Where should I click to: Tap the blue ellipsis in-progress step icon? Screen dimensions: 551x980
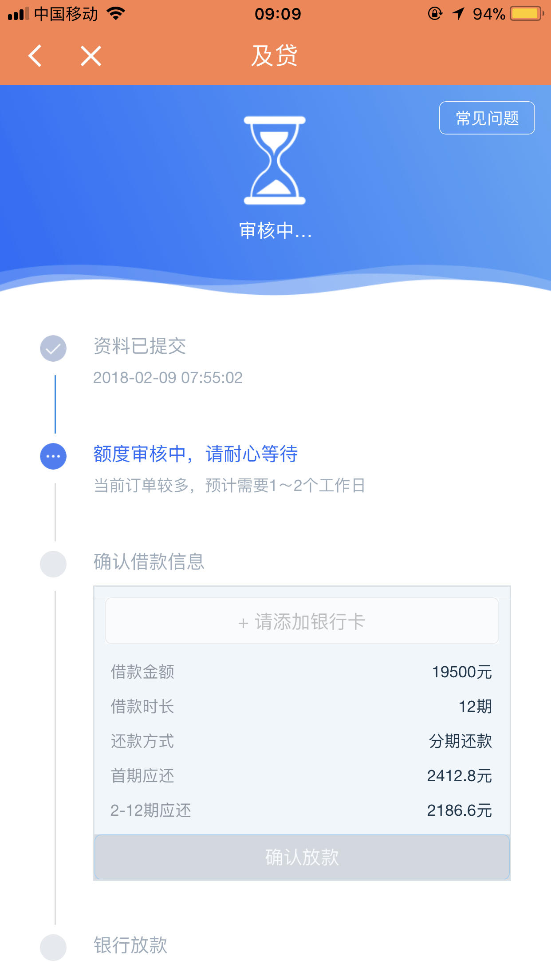click(x=53, y=456)
